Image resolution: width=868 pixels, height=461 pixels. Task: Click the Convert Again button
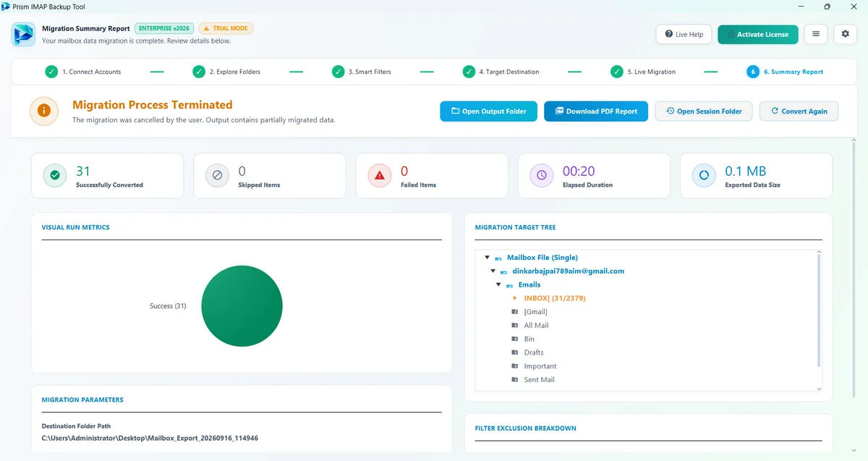[x=799, y=111]
